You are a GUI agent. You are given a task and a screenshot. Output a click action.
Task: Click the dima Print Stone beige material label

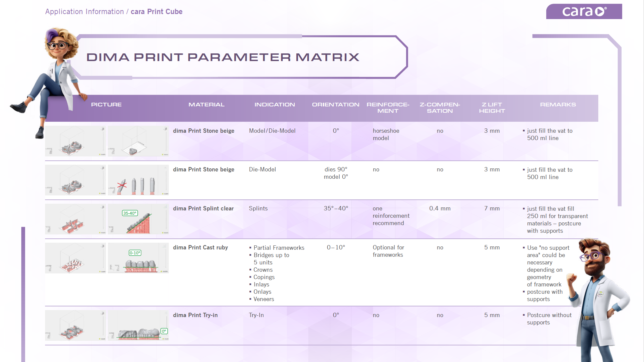[204, 131]
